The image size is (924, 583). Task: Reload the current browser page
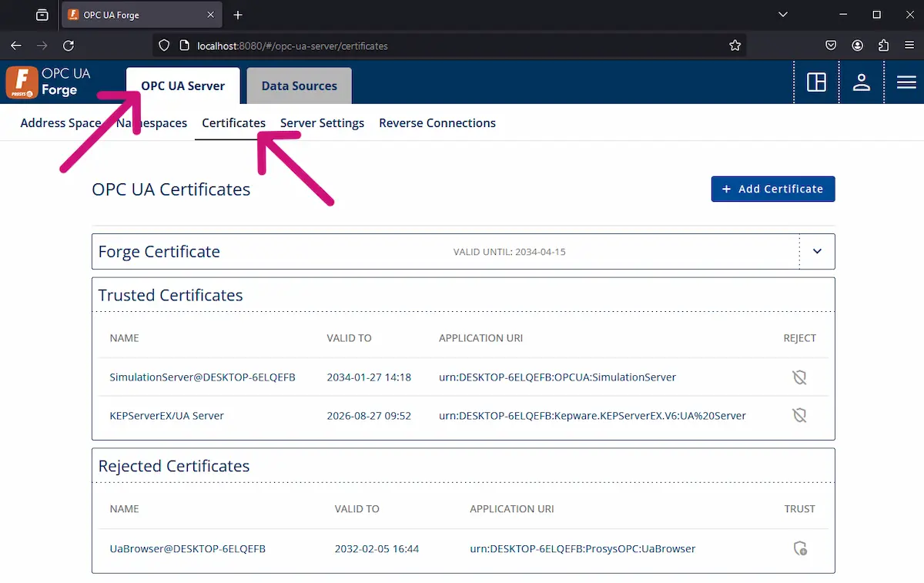click(x=69, y=45)
